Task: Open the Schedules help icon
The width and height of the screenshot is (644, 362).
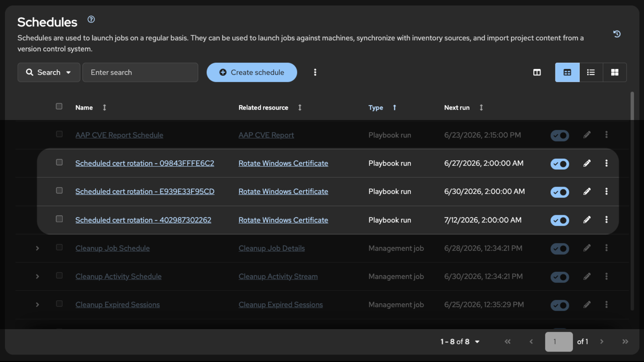Action: point(91,19)
